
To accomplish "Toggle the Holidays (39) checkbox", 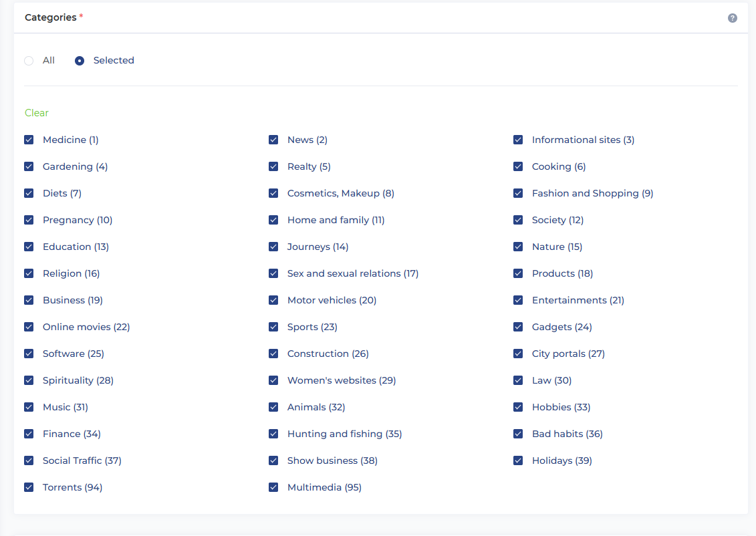I will [x=518, y=460].
